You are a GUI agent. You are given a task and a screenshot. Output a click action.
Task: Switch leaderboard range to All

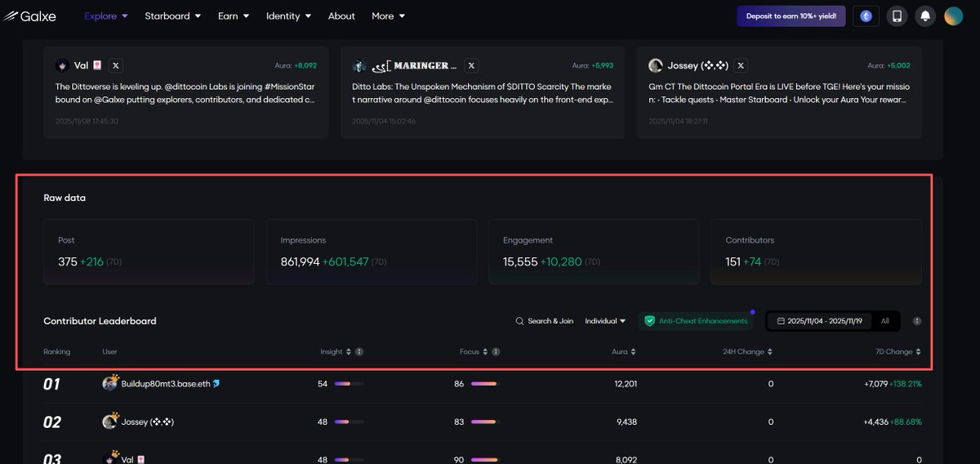click(x=884, y=321)
